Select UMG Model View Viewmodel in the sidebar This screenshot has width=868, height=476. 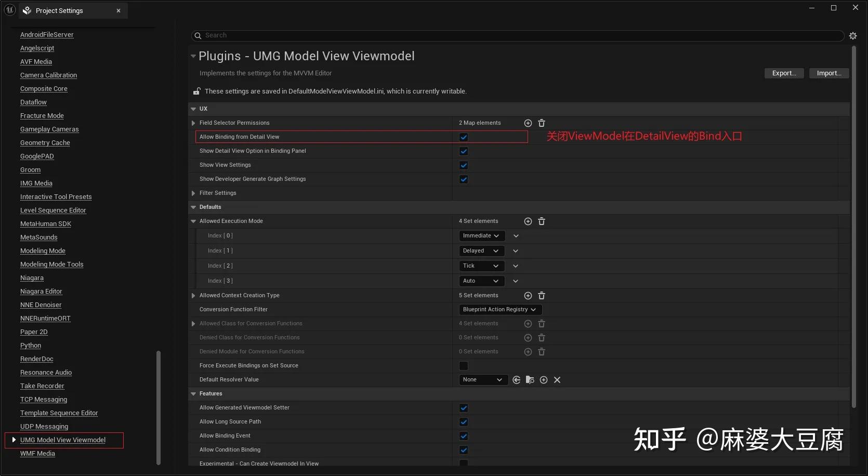coord(63,440)
